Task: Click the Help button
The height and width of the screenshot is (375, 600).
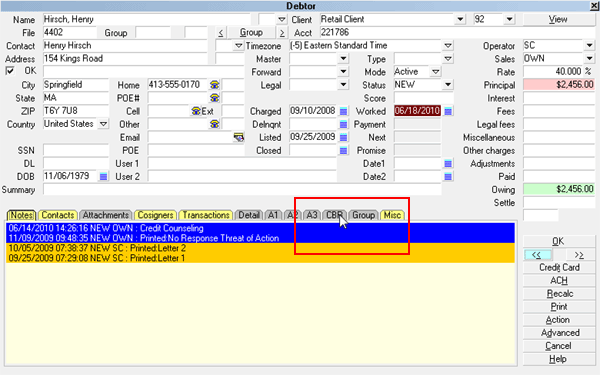Action: (x=558, y=359)
